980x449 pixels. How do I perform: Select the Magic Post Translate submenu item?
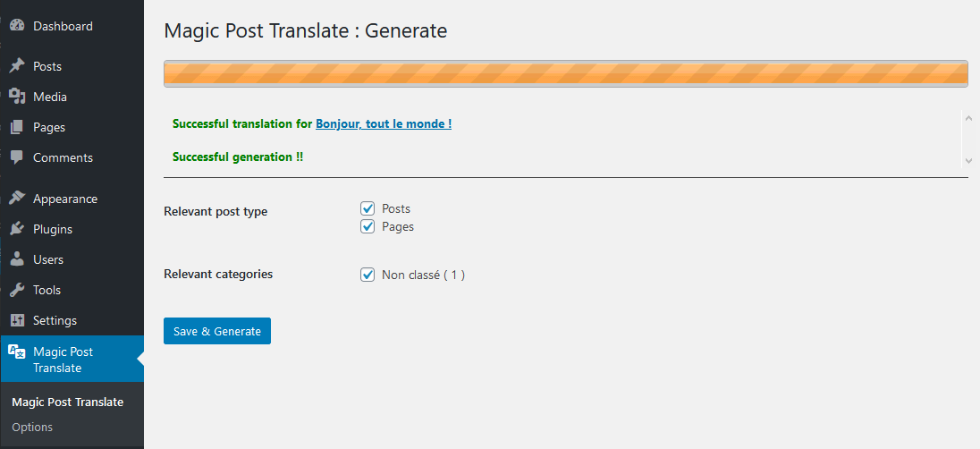(x=67, y=402)
